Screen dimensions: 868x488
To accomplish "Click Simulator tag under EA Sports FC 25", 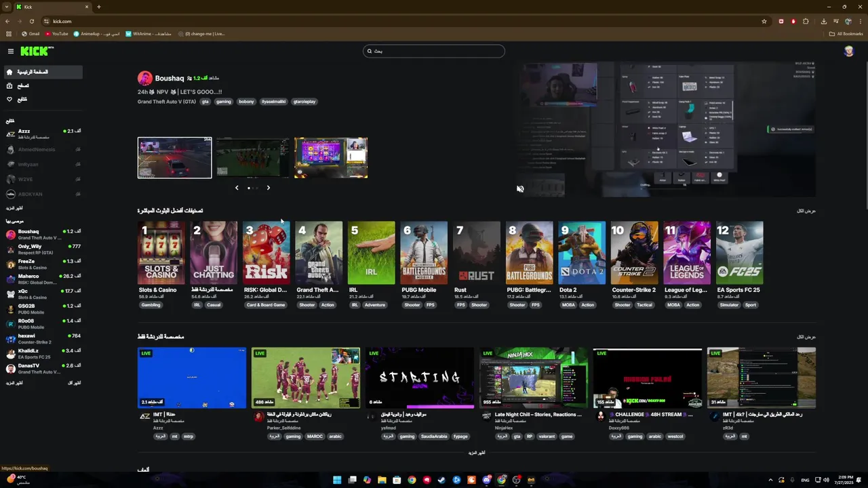I will [x=729, y=305].
